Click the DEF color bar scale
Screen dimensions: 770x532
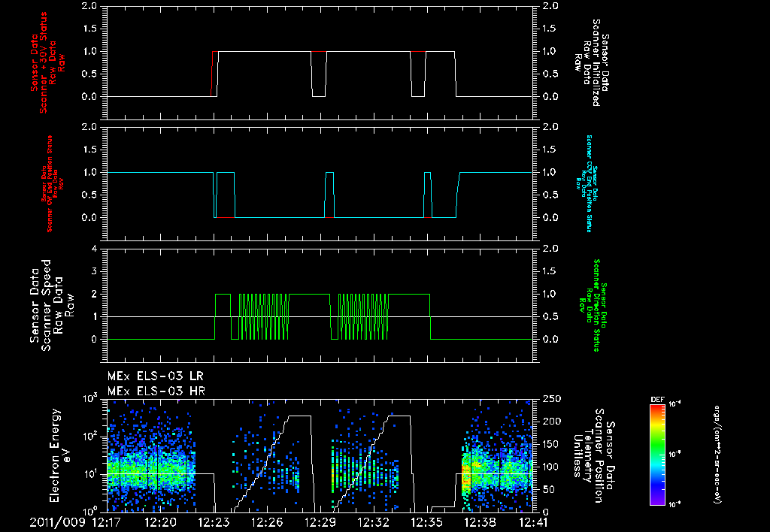pos(657,454)
